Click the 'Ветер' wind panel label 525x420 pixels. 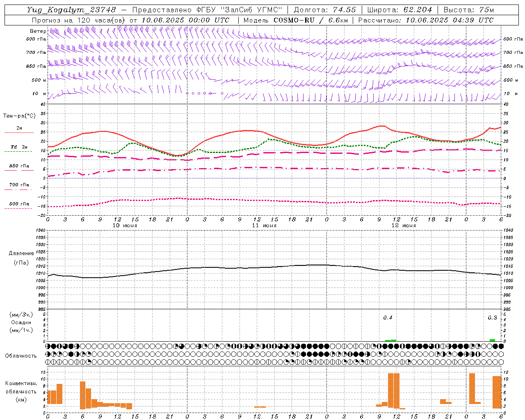click(x=38, y=31)
